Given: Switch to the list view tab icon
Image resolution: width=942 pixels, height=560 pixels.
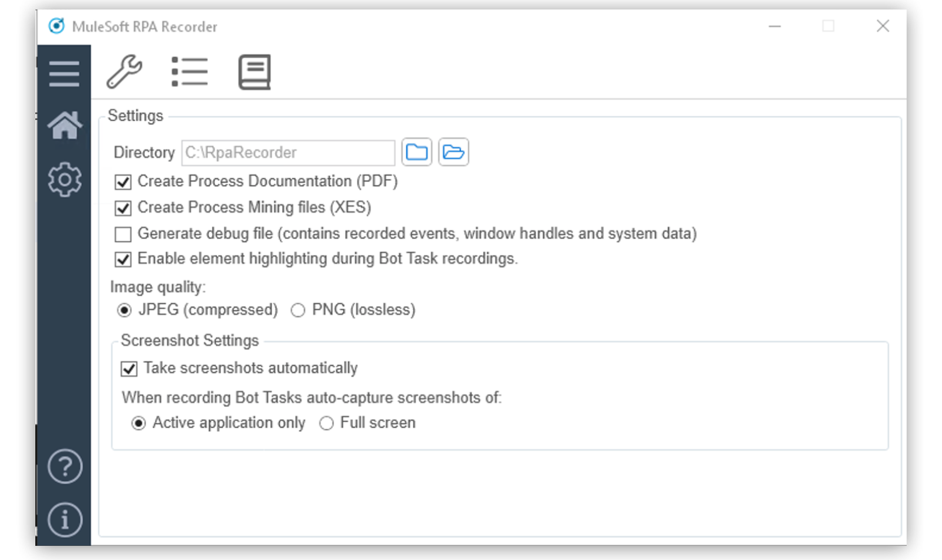Looking at the screenshot, I should pos(189,72).
